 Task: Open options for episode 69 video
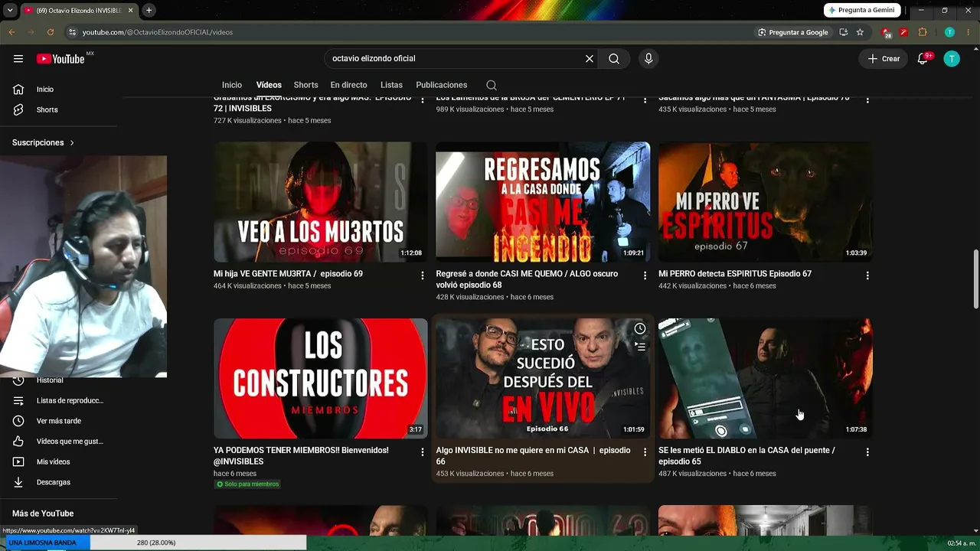(x=423, y=275)
